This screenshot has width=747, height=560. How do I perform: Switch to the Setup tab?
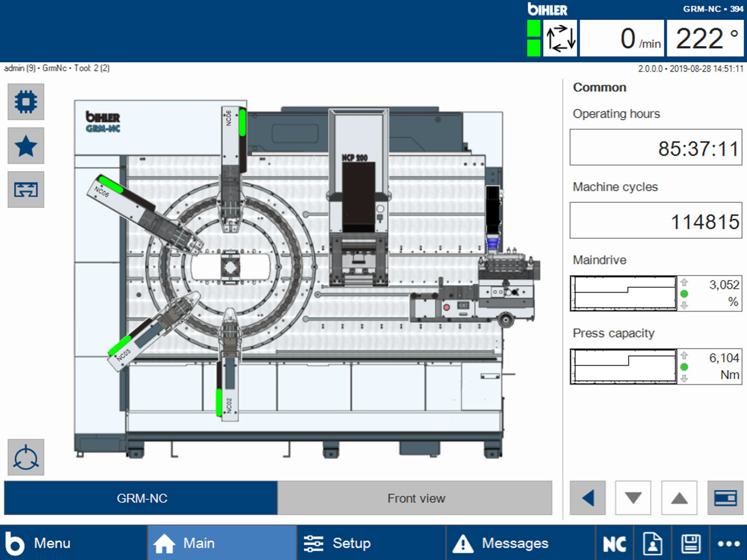[371, 544]
